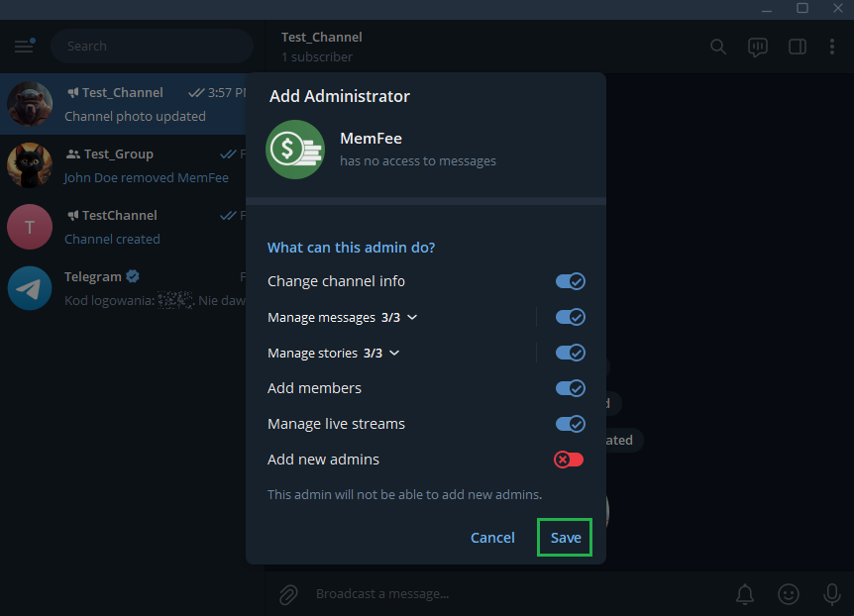Click 'What can this admin do?' heading

351,248
